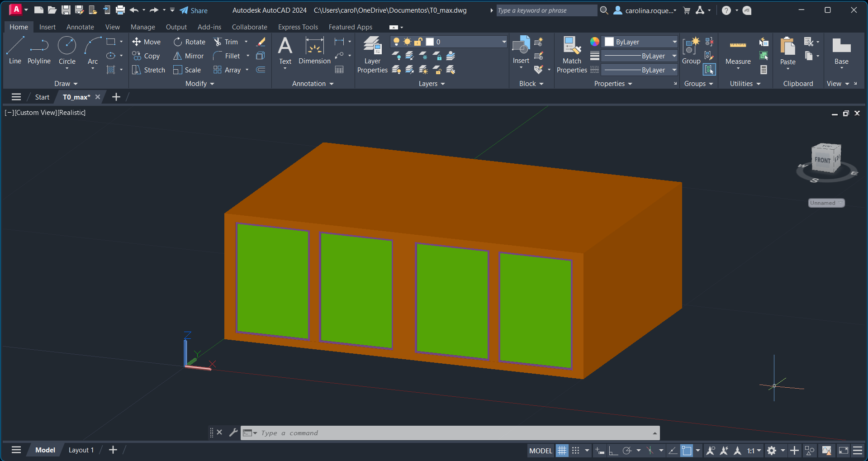Expand the Draw panel options
Viewport: 868px width, 461px height.
coord(66,84)
